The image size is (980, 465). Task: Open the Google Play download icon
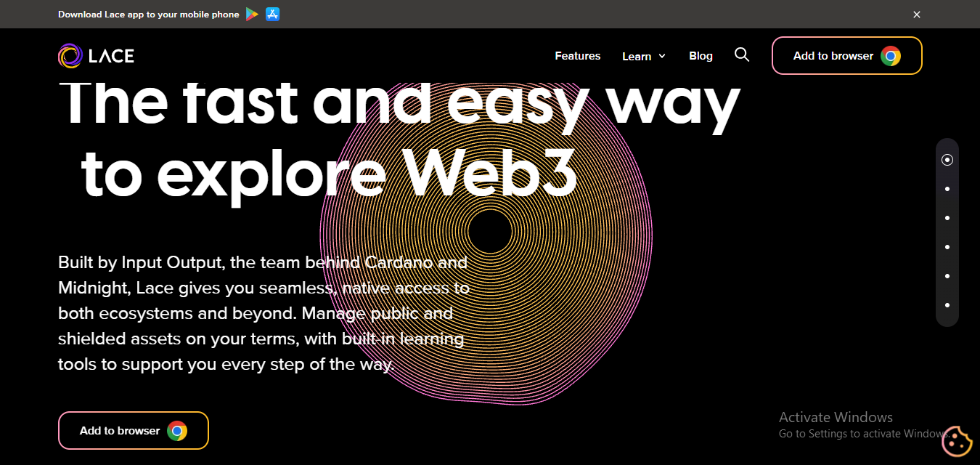pyautogui.click(x=252, y=14)
